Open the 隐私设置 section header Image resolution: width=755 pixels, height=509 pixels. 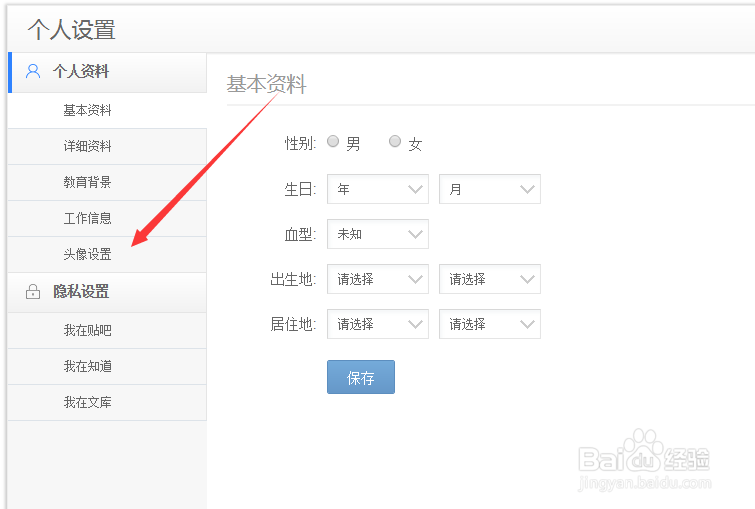pyautogui.click(x=107, y=292)
